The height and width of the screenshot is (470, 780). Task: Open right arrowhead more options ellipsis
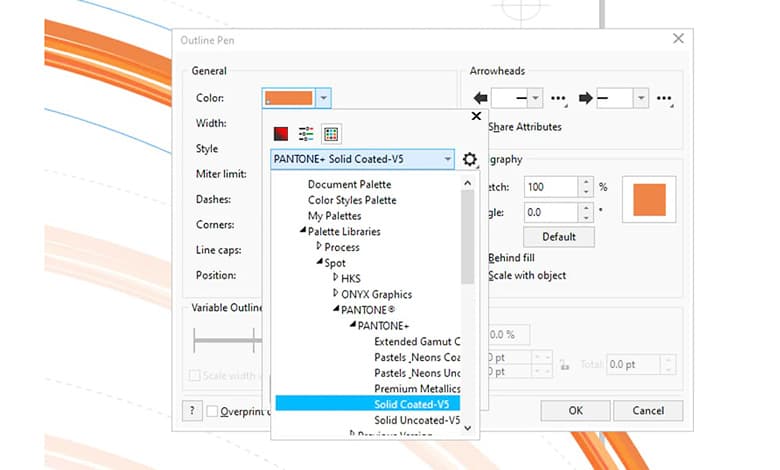(664, 98)
